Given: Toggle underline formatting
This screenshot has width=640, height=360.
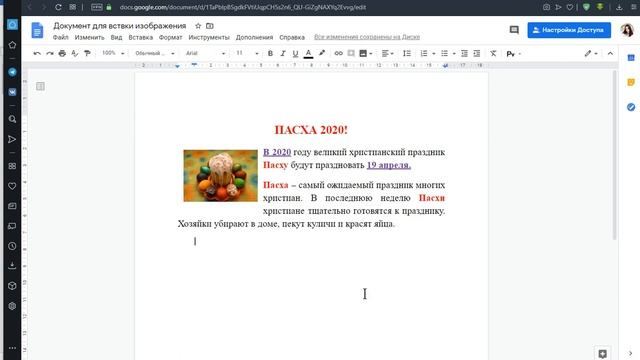Looking at the screenshot, I should pos(295,53).
